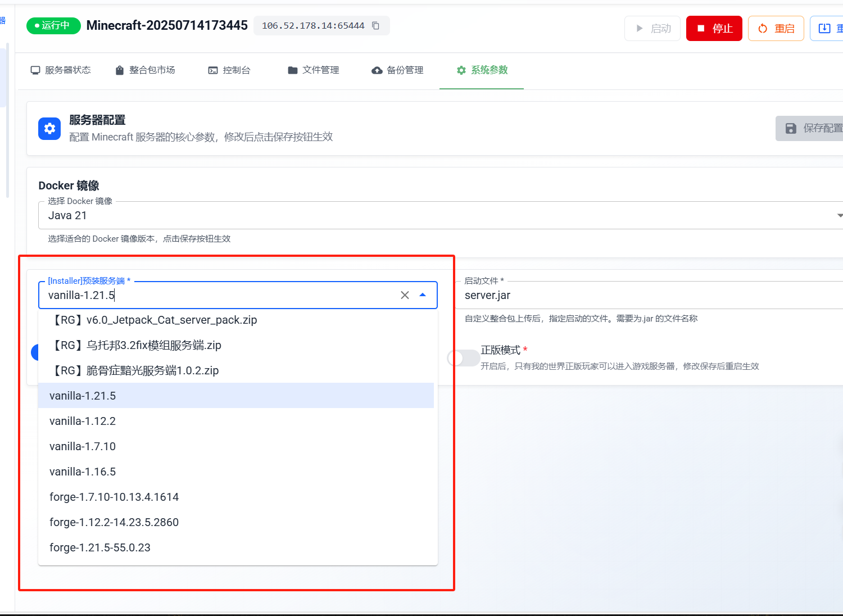
Task: Click the 启动文件 server.jar input field
Action: pyautogui.click(x=649, y=295)
